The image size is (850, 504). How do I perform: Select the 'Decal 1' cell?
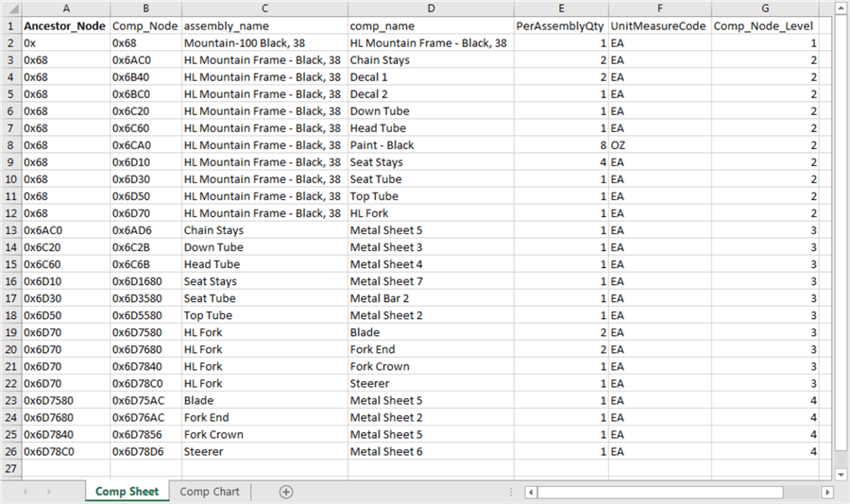click(x=431, y=77)
